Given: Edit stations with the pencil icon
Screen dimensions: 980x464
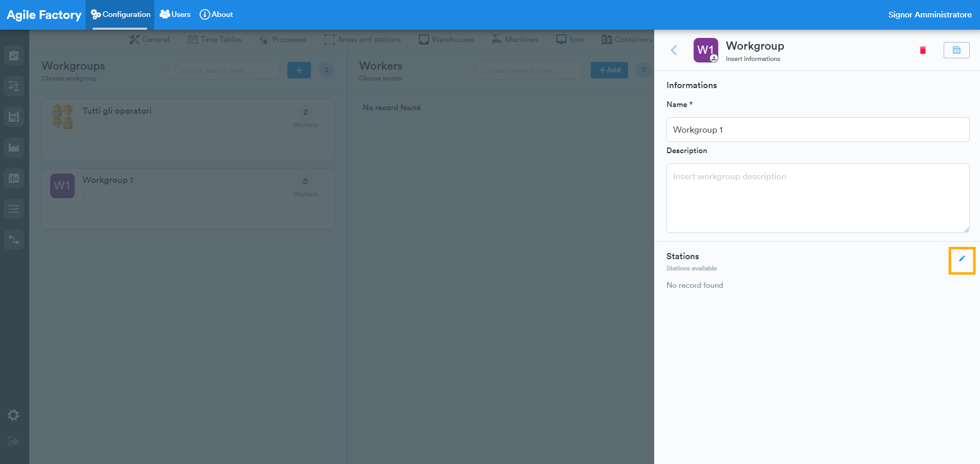Looking at the screenshot, I should point(962,259).
